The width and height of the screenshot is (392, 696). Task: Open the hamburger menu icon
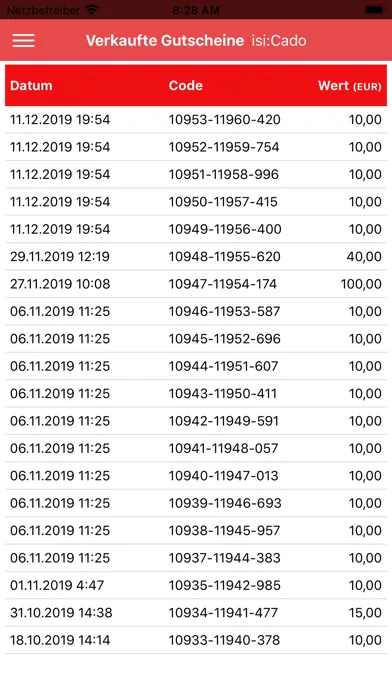24,40
